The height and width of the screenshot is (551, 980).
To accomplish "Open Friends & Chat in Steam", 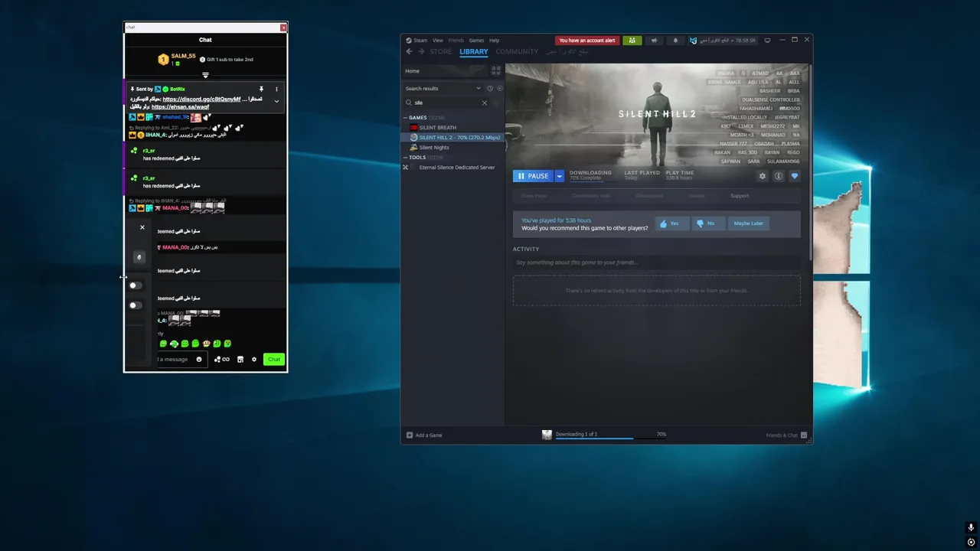I will [x=786, y=435].
